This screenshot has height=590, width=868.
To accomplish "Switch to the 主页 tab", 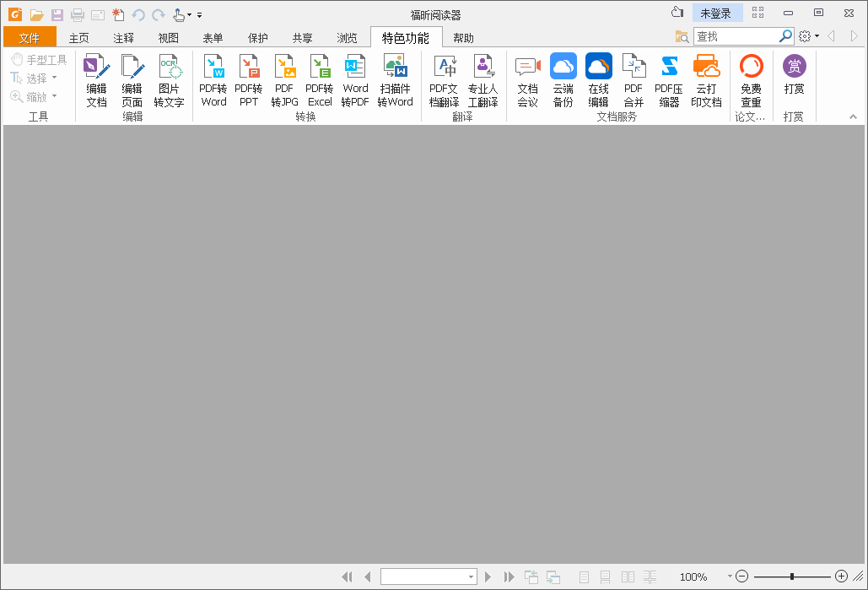I will coord(78,38).
